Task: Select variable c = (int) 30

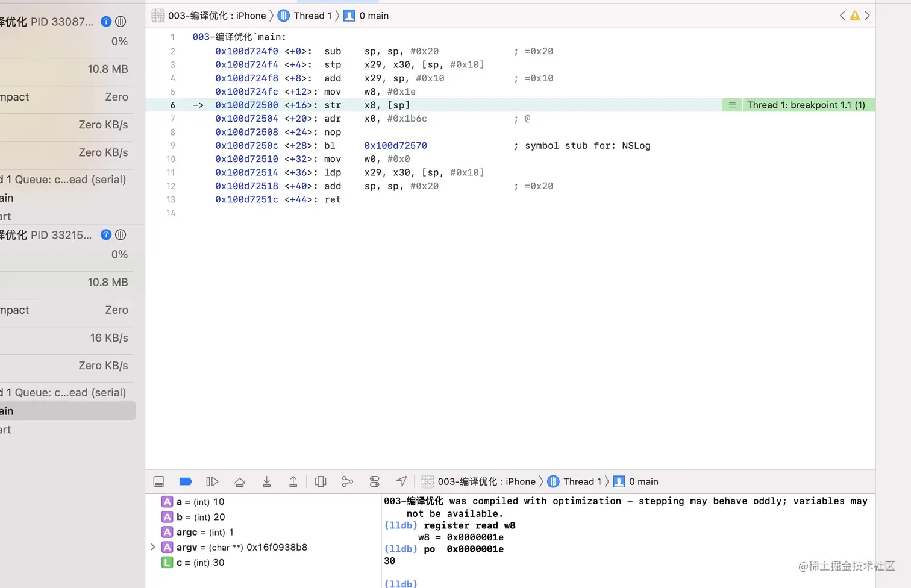Action: tap(193, 562)
